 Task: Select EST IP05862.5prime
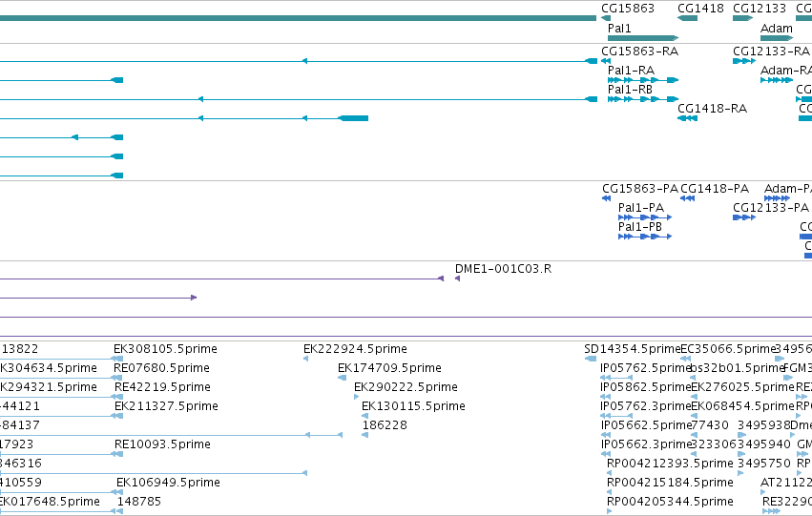click(646, 387)
